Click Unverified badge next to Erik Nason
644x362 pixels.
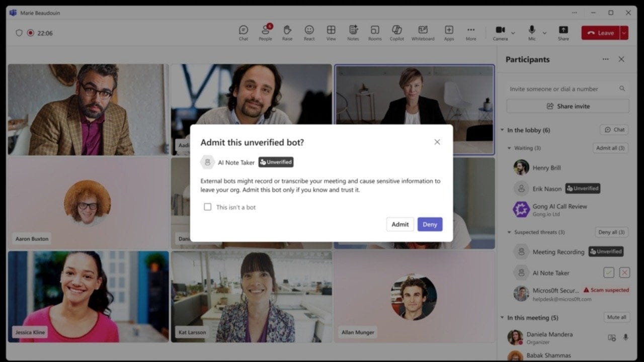point(583,189)
